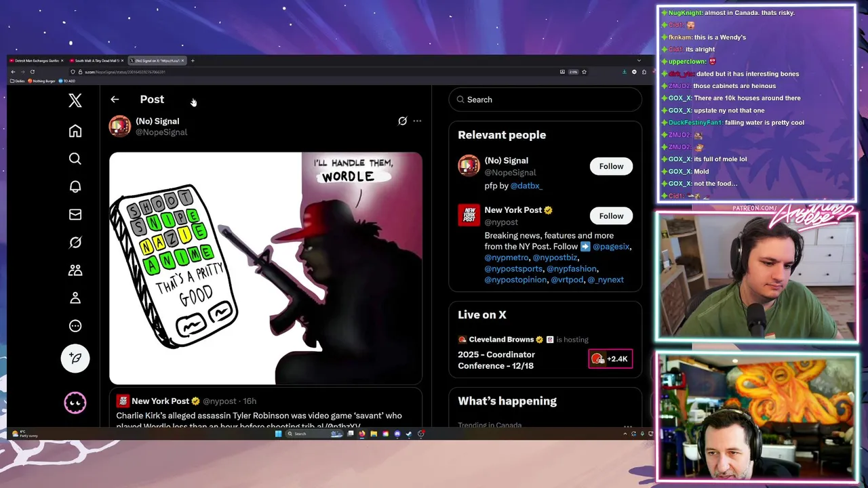Open More circle icon in sidebar
The width and height of the screenshot is (868, 488).
tap(75, 325)
